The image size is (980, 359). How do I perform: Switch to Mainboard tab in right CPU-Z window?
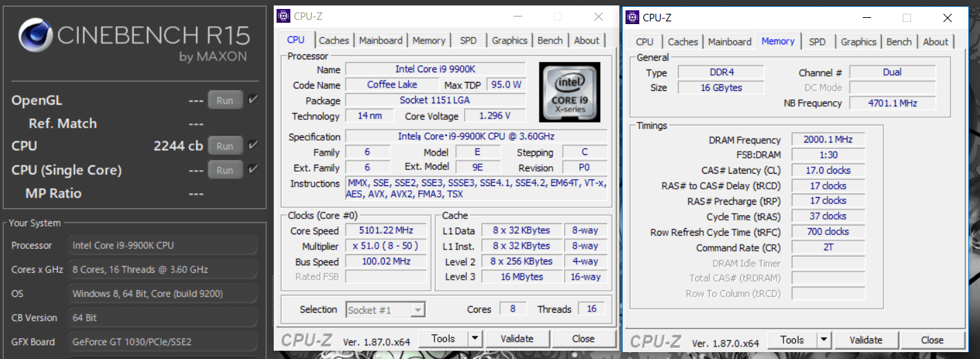[730, 42]
